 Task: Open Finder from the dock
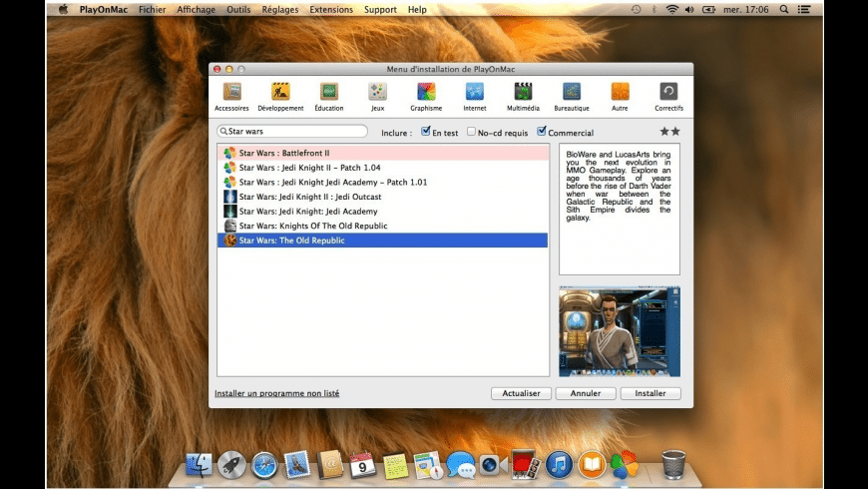point(199,465)
